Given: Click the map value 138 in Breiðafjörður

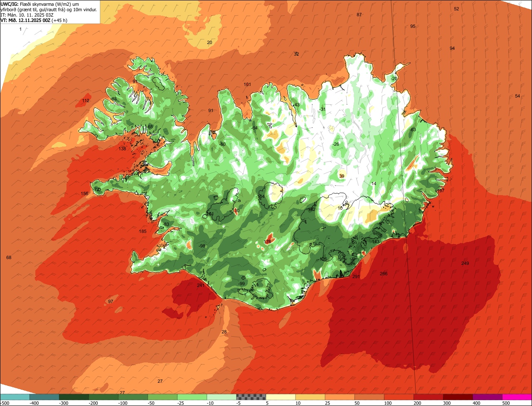Looking at the screenshot, I should pyautogui.click(x=122, y=149).
